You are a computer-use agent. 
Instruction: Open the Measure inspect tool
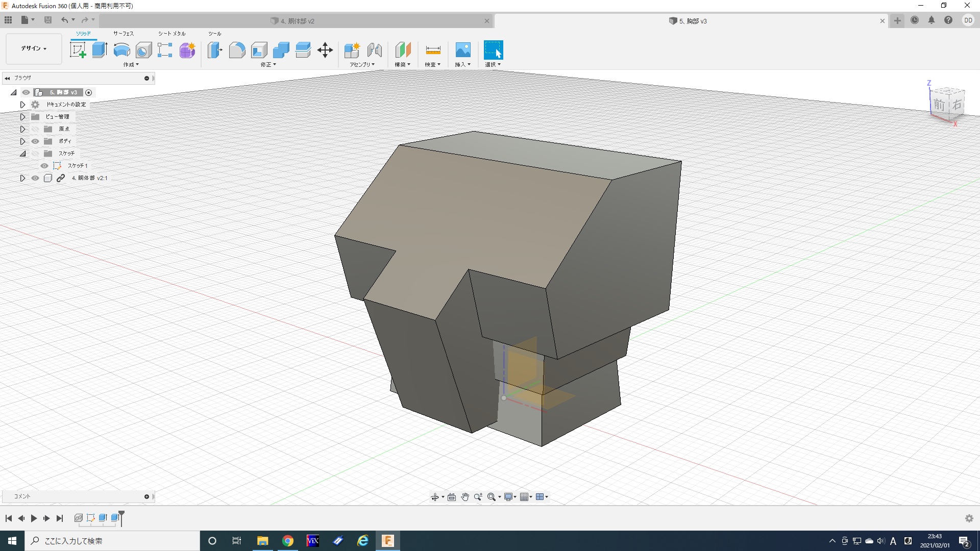(433, 50)
